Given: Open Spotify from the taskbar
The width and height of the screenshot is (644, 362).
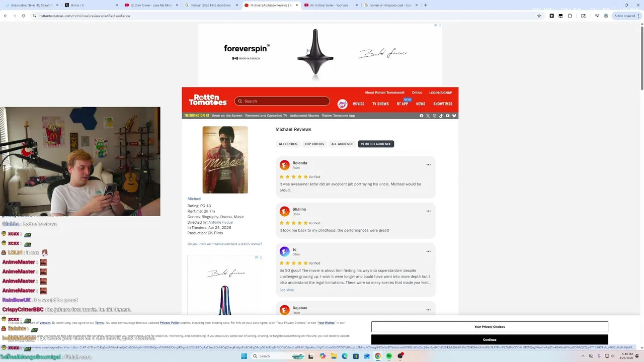Looking at the screenshot, I should [x=389, y=356].
